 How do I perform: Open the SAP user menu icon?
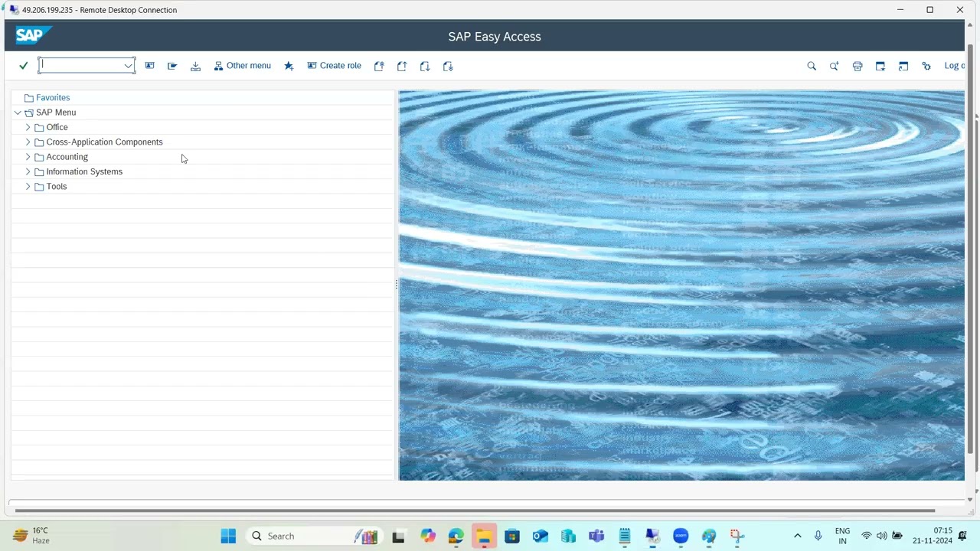coord(150,66)
